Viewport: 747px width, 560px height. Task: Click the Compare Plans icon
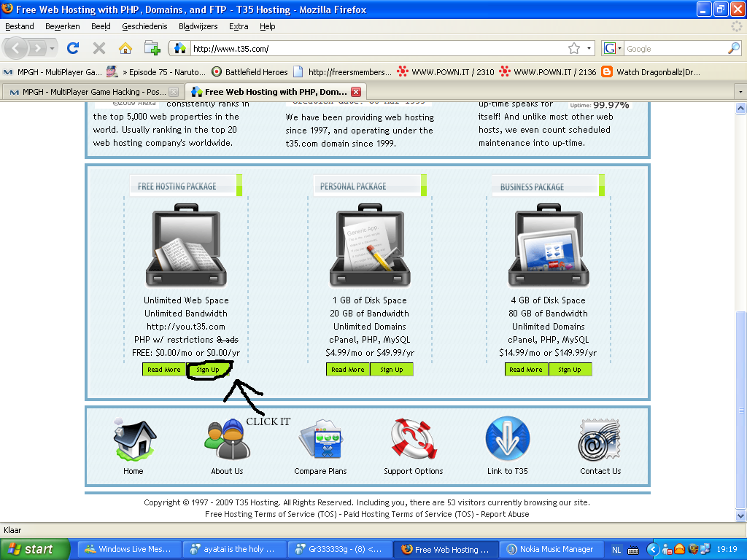(x=321, y=439)
